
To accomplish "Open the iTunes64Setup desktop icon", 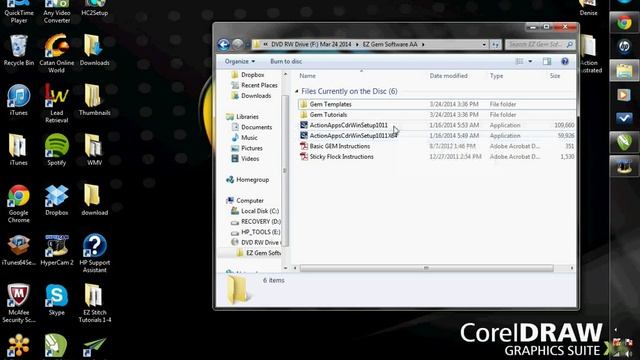I will click(18, 250).
